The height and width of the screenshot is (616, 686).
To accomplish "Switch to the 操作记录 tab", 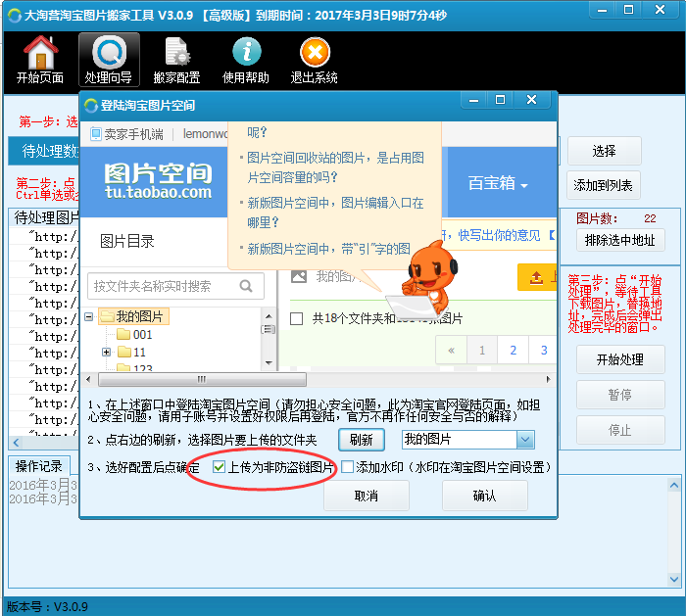I will click(x=39, y=466).
